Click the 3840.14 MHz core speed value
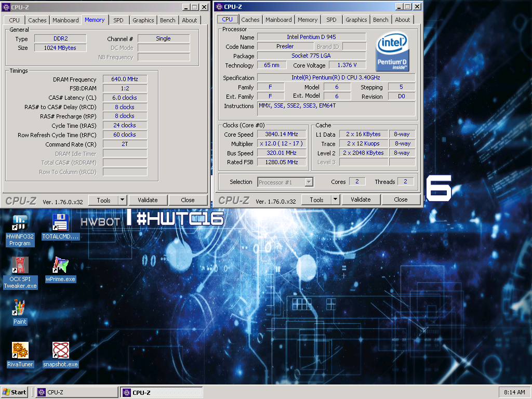 tap(282, 135)
